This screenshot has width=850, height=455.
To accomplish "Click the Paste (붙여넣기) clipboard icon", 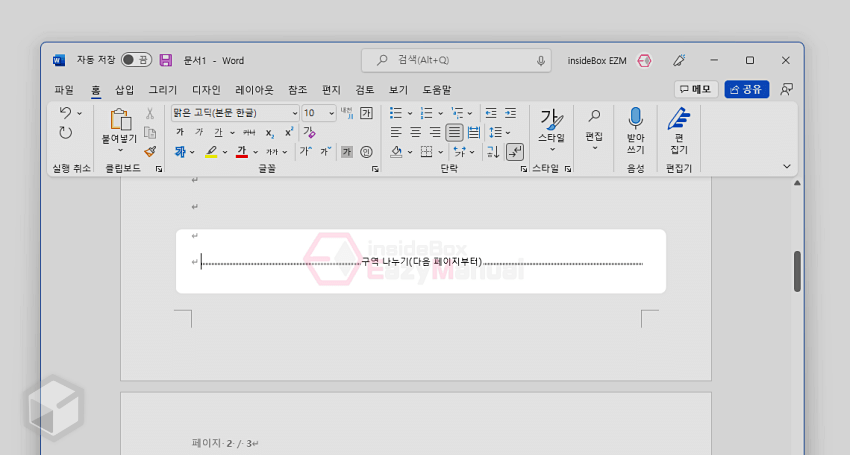I will (x=120, y=120).
